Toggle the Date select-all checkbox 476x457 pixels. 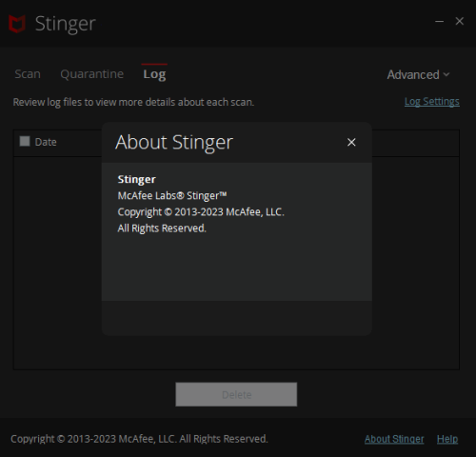[25, 141]
